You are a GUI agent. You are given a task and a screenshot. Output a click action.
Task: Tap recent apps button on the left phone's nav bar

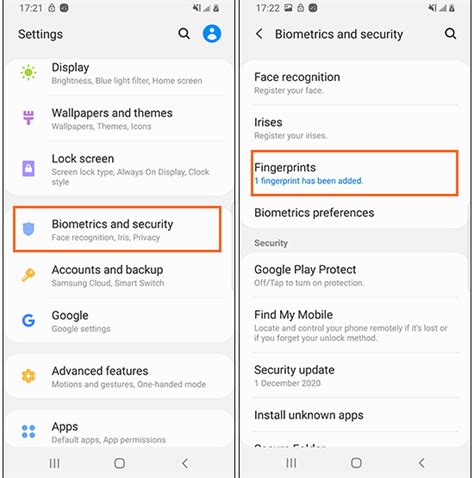coord(55,463)
